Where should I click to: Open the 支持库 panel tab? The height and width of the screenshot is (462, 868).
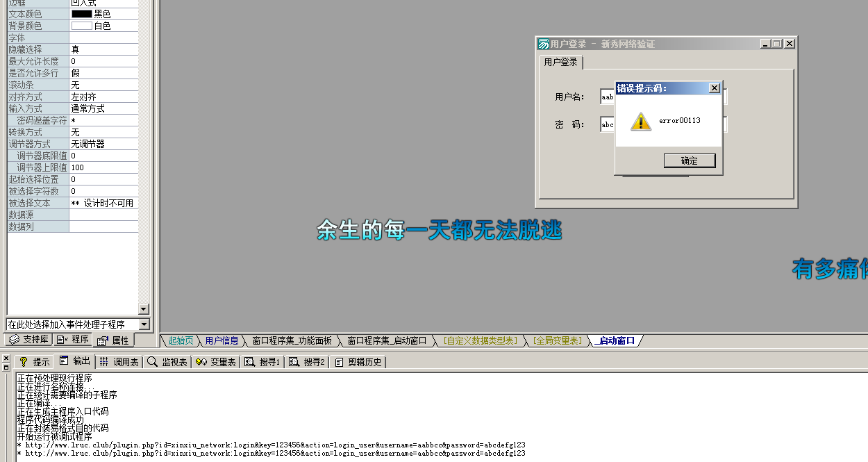pos(28,340)
